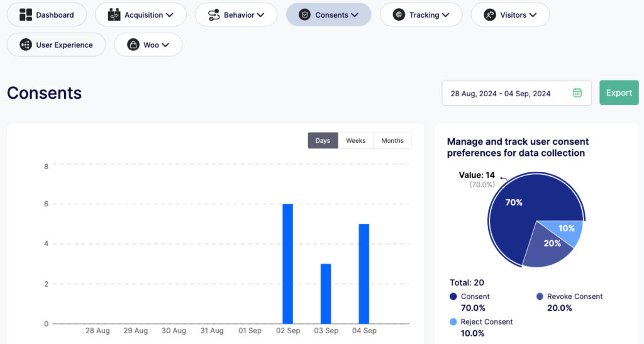Click the User Experience icon
The height and width of the screenshot is (344, 644).
pos(25,45)
